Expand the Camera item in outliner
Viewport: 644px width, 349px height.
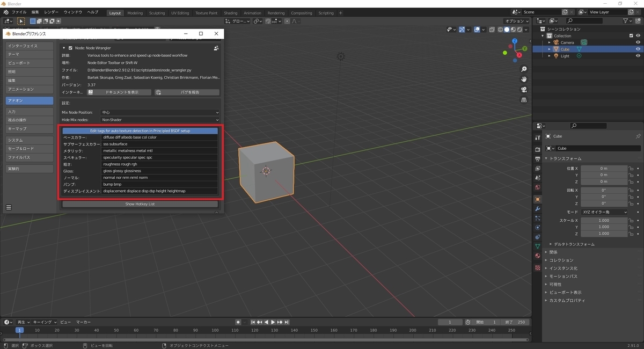(x=549, y=42)
